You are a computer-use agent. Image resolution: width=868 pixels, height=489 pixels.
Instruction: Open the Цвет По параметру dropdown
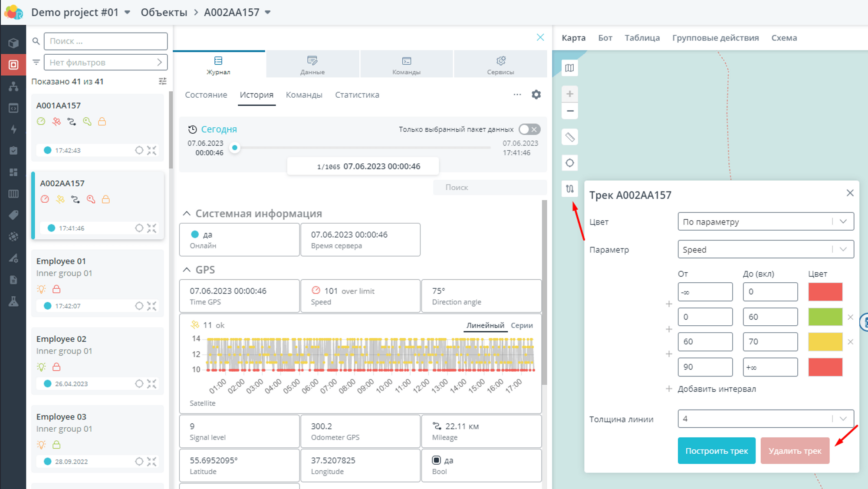click(766, 221)
